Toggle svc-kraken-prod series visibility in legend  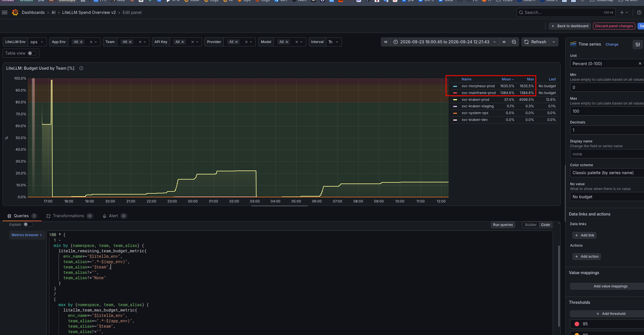tap(475, 100)
